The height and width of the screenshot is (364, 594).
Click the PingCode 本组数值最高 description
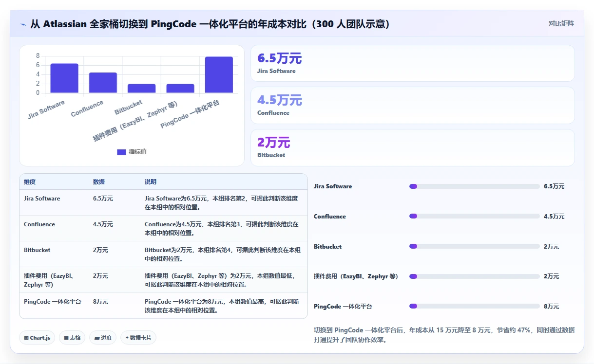pos(222,306)
